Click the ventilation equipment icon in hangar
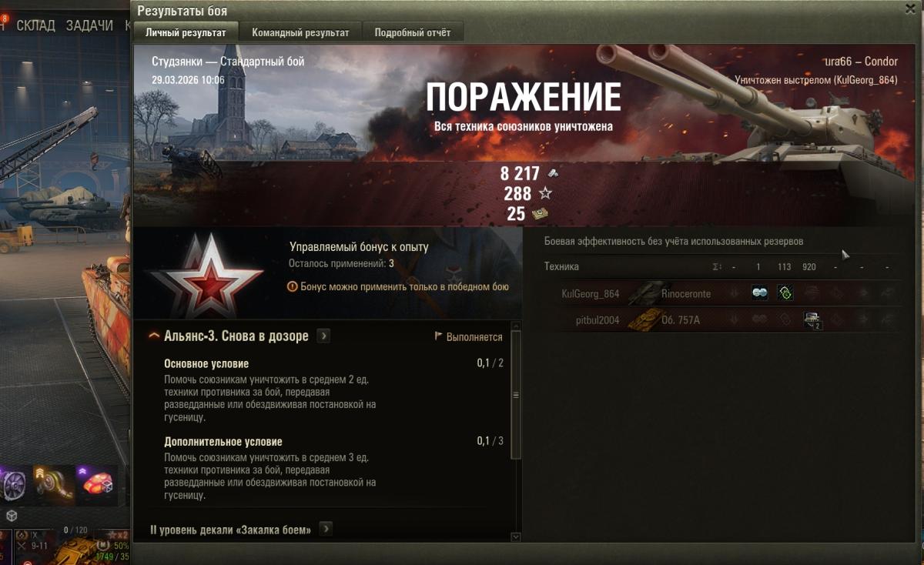The height and width of the screenshot is (565, 924). [13, 484]
